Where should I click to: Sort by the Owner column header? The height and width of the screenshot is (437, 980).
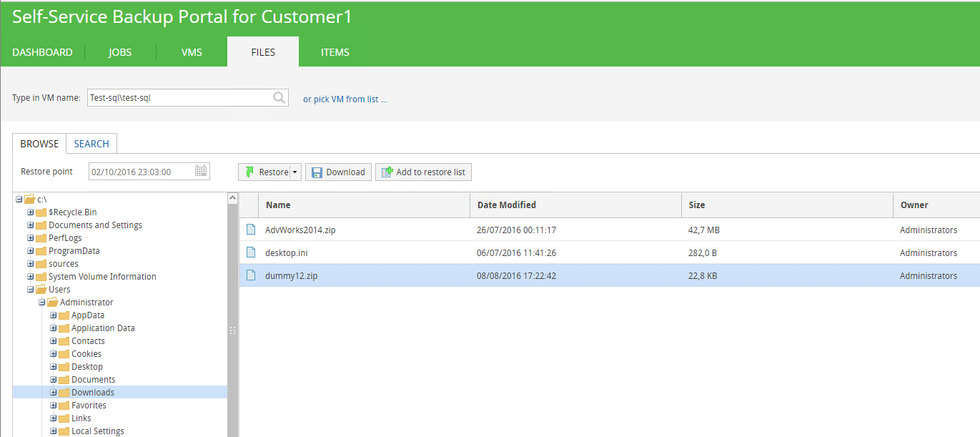(x=936, y=205)
